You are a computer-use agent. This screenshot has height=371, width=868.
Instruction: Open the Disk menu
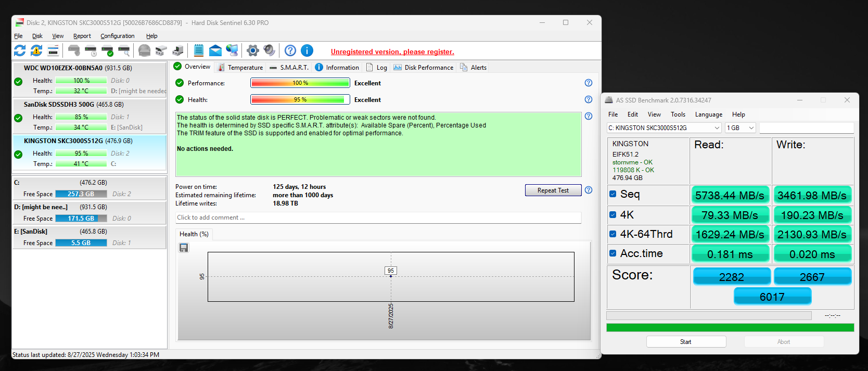tap(37, 36)
